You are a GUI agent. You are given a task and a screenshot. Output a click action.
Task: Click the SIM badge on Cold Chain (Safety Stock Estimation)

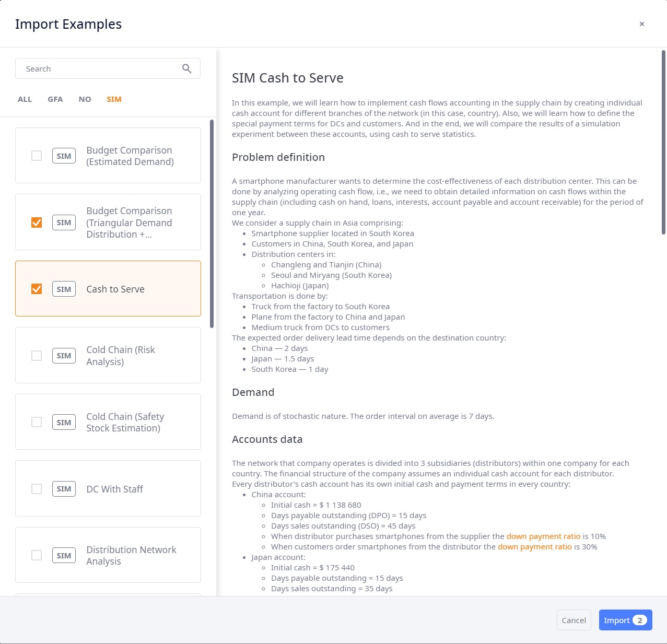pyautogui.click(x=64, y=422)
